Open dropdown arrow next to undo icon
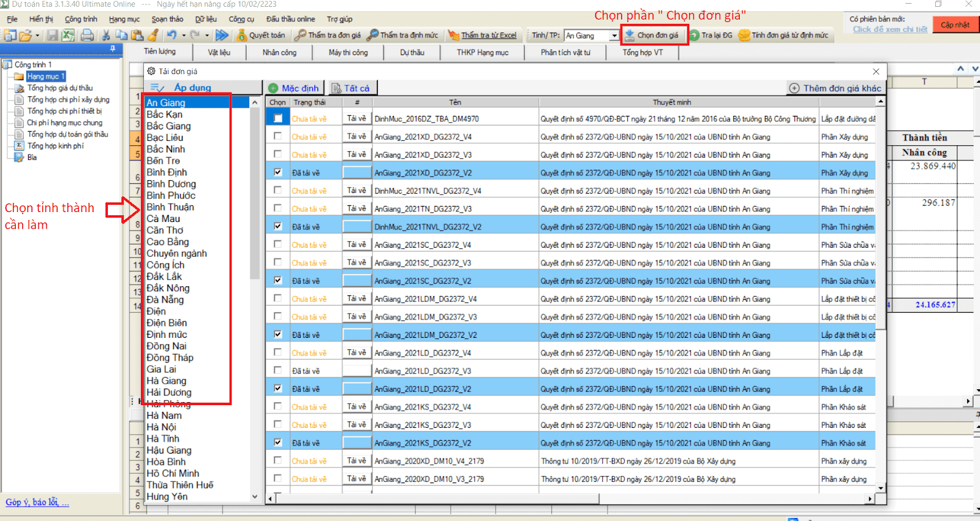 184,36
